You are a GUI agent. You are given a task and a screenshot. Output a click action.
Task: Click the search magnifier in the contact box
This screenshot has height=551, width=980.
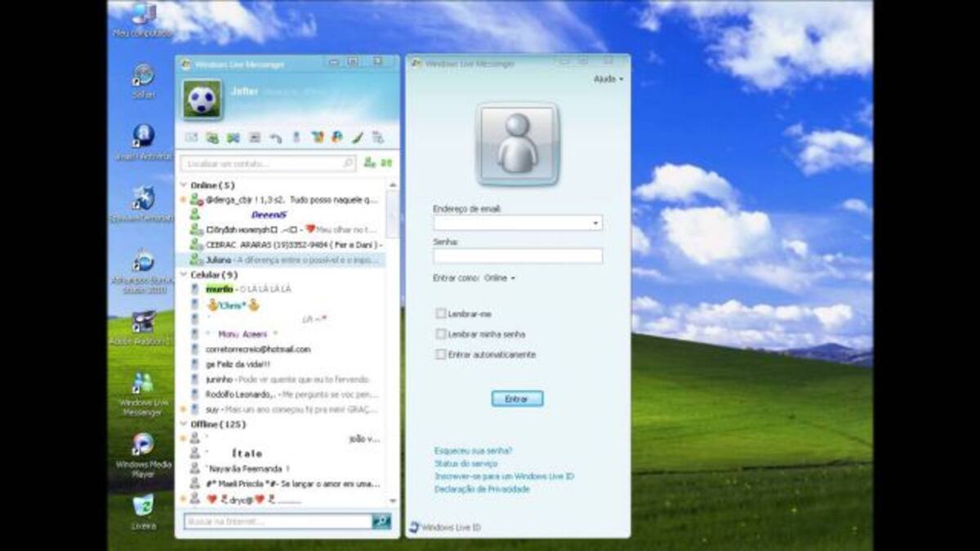348,163
